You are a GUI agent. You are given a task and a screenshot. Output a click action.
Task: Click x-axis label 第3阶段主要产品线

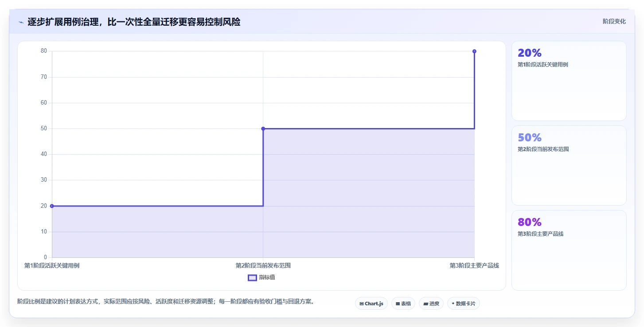click(474, 266)
